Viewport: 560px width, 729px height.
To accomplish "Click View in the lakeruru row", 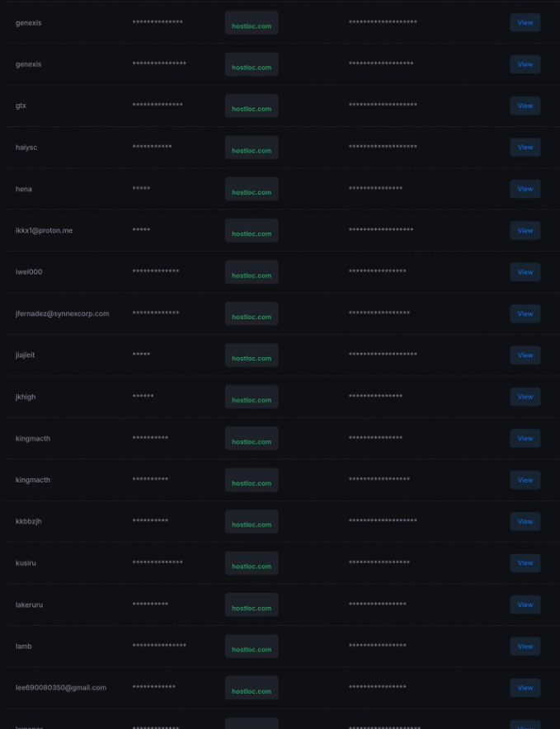I will [x=525, y=604].
